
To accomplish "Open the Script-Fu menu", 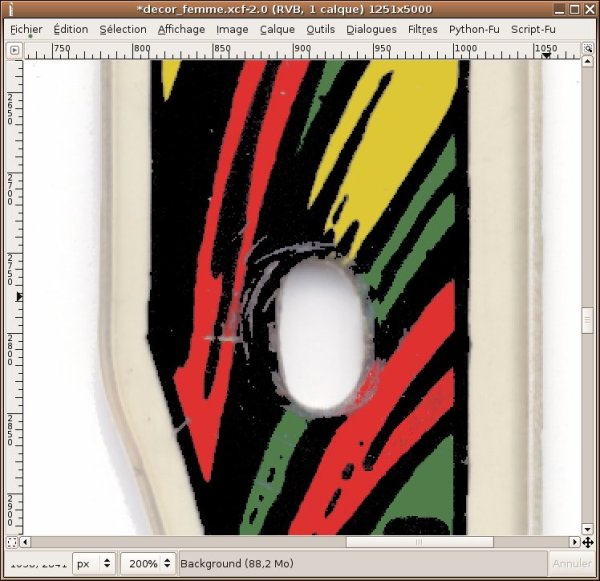I will pos(533,29).
